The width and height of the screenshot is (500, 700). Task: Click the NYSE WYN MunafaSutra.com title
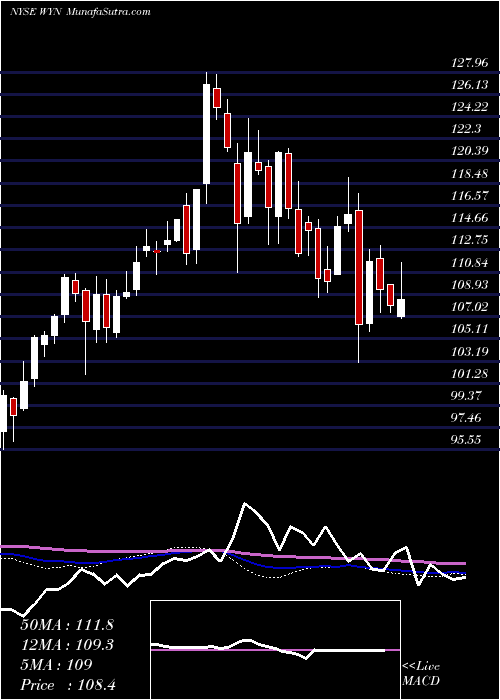[x=80, y=12]
